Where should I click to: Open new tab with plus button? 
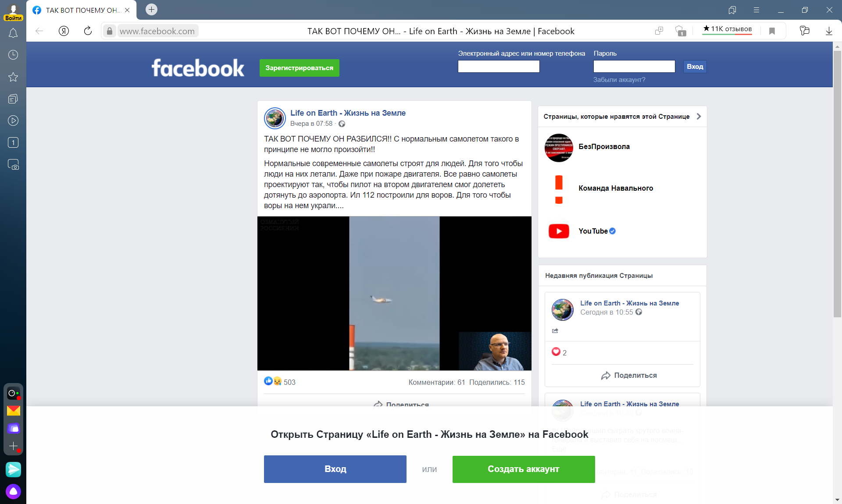click(x=151, y=9)
